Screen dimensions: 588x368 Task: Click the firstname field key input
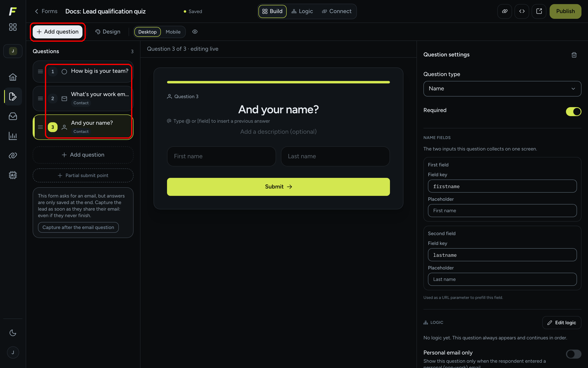tap(502, 186)
